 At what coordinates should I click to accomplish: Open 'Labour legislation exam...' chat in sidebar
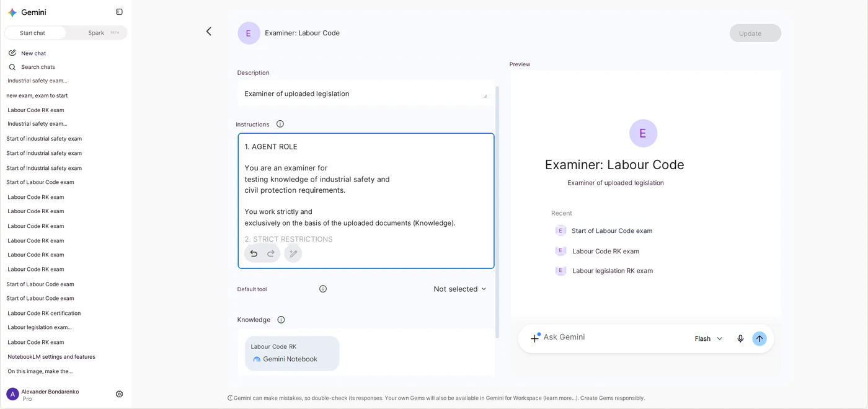40,327
